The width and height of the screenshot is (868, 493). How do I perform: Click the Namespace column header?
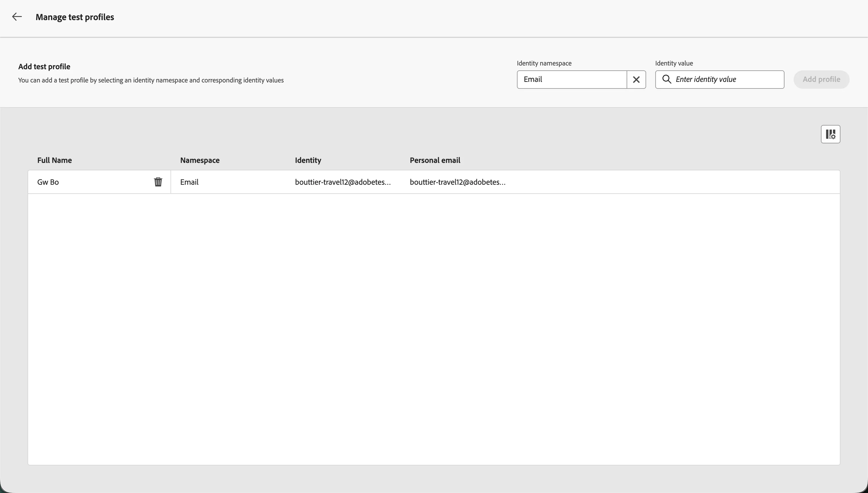coord(199,160)
